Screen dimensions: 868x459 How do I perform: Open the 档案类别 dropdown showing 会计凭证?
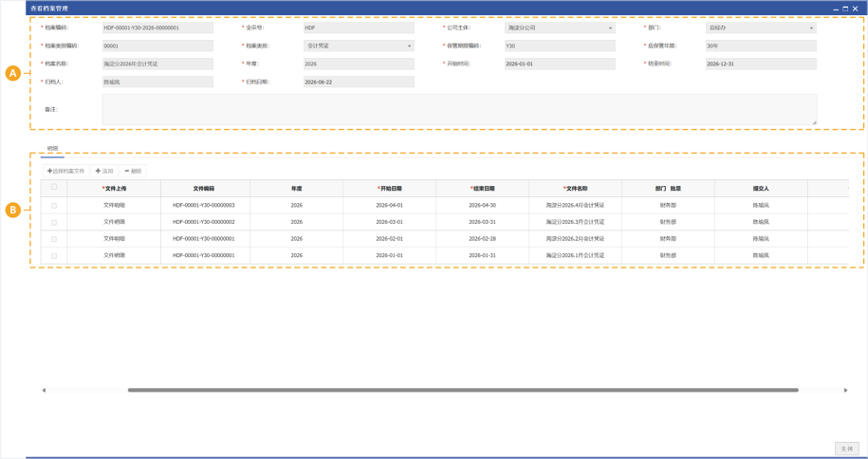coord(359,46)
